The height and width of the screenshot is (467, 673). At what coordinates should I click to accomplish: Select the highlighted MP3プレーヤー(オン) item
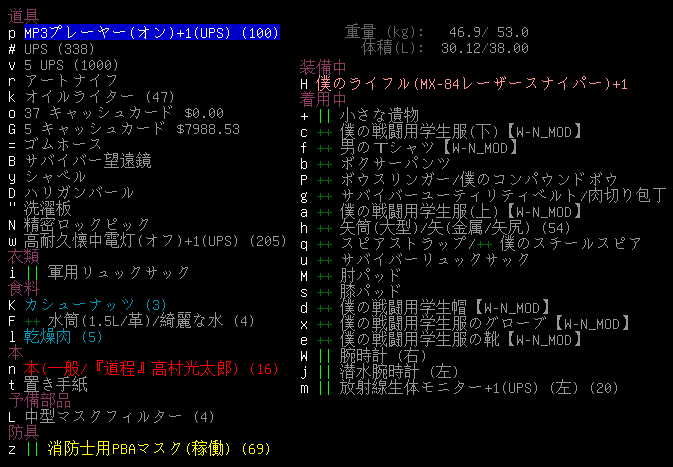pos(150,32)
